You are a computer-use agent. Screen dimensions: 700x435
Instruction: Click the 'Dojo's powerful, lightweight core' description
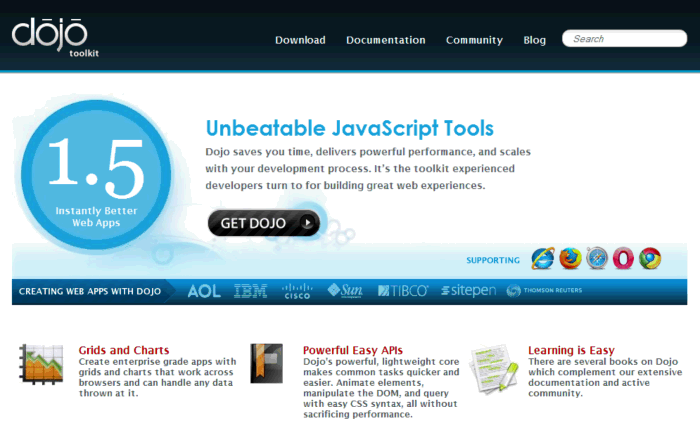coord(381,388)
